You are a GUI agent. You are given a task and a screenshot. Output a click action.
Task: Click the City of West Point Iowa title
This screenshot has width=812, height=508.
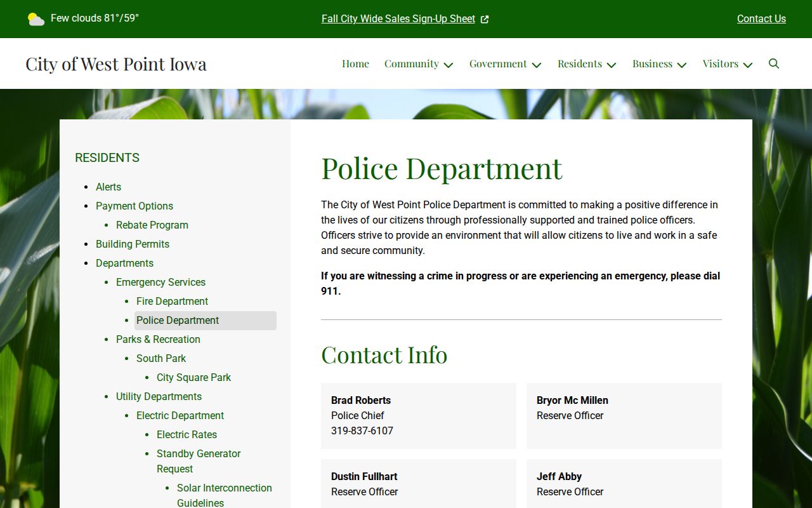[x=116, y=63]
